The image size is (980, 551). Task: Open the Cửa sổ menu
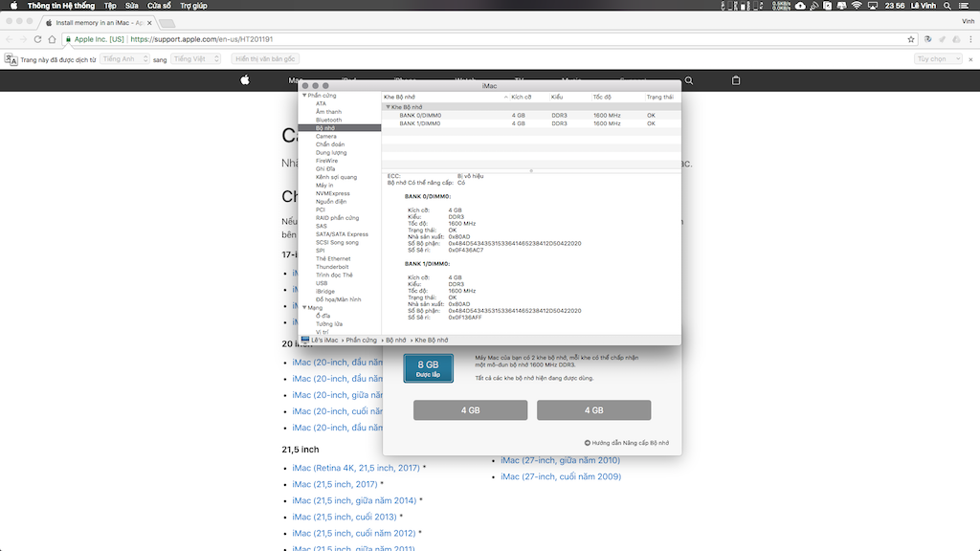pyautogui.click(x=159, y=6)
